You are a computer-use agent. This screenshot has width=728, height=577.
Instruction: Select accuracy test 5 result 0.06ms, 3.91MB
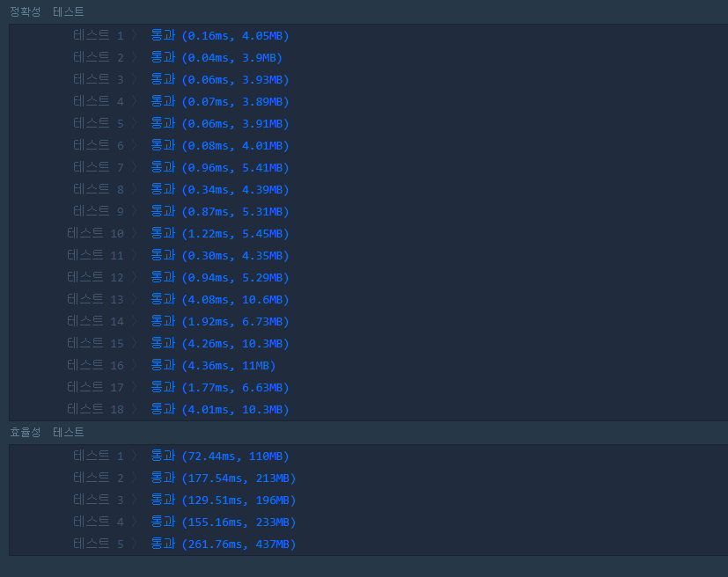(x=220, y=124)
